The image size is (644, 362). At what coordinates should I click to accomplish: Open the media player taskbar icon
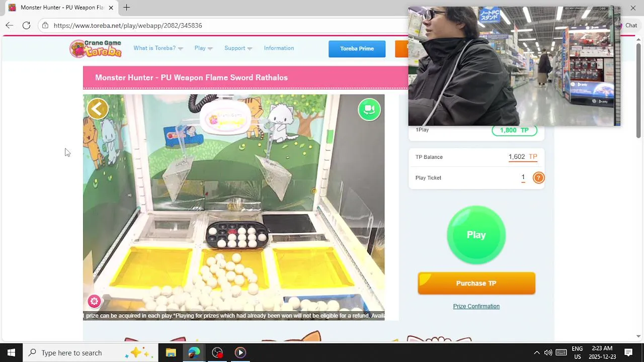pyautogui.click(x=240, y=352)
